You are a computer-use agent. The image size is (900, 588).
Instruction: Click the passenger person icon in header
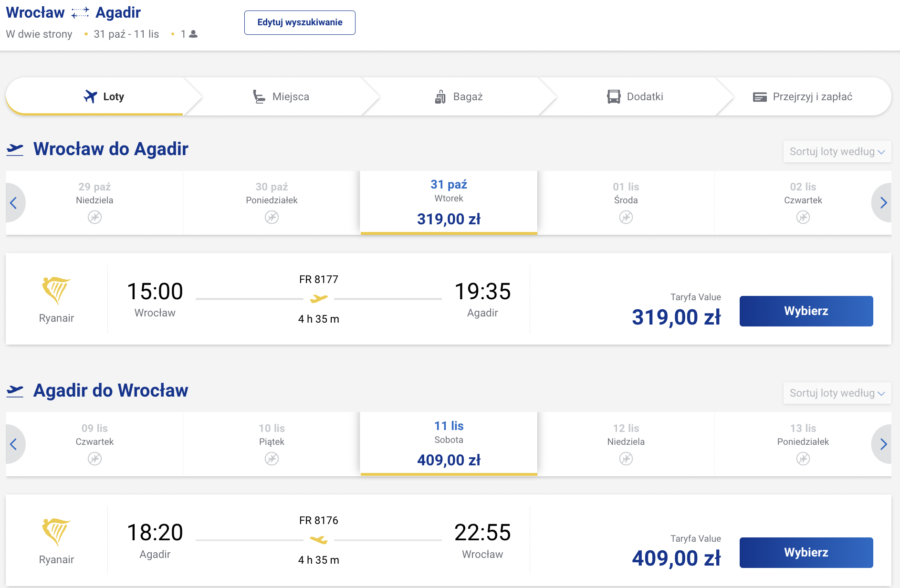193,34
